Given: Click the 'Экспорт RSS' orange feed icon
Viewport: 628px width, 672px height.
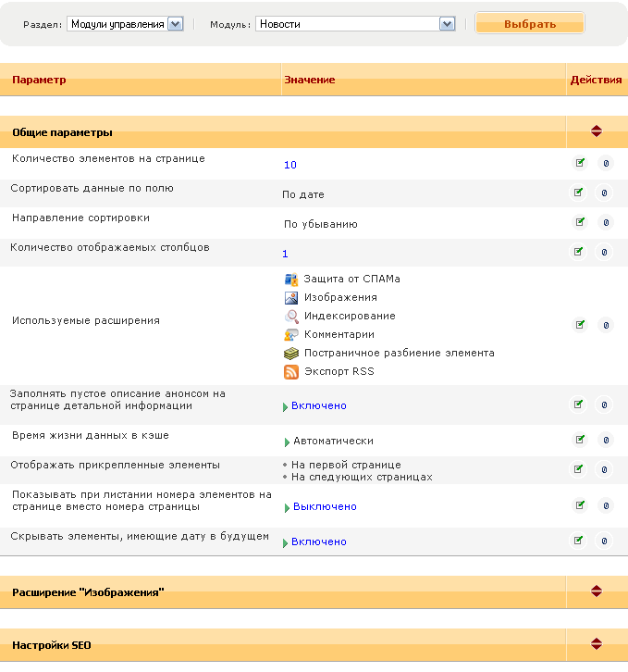Looking at the screenshot, I should tap(291, 372).
